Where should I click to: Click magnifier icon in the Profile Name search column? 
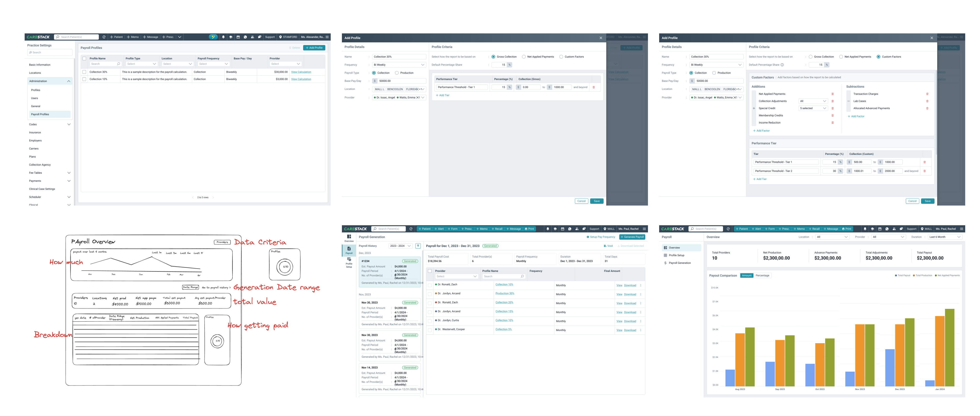point(118,64)
